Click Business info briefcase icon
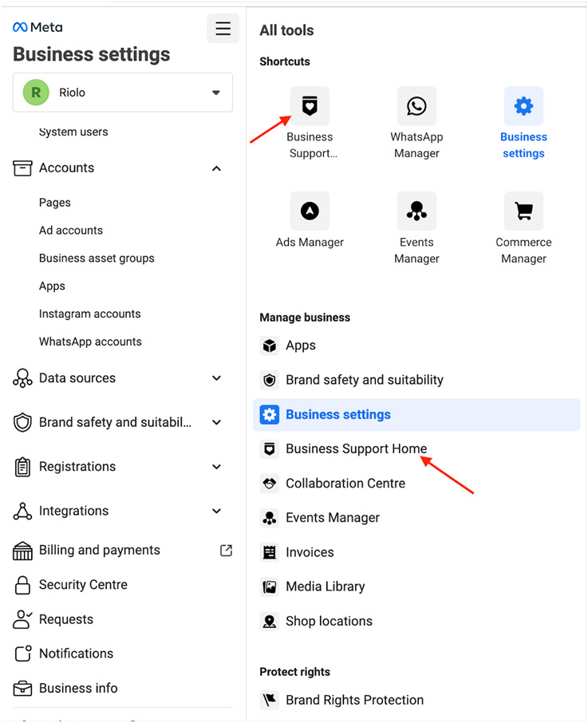588x723 pixels. [22, 689]
